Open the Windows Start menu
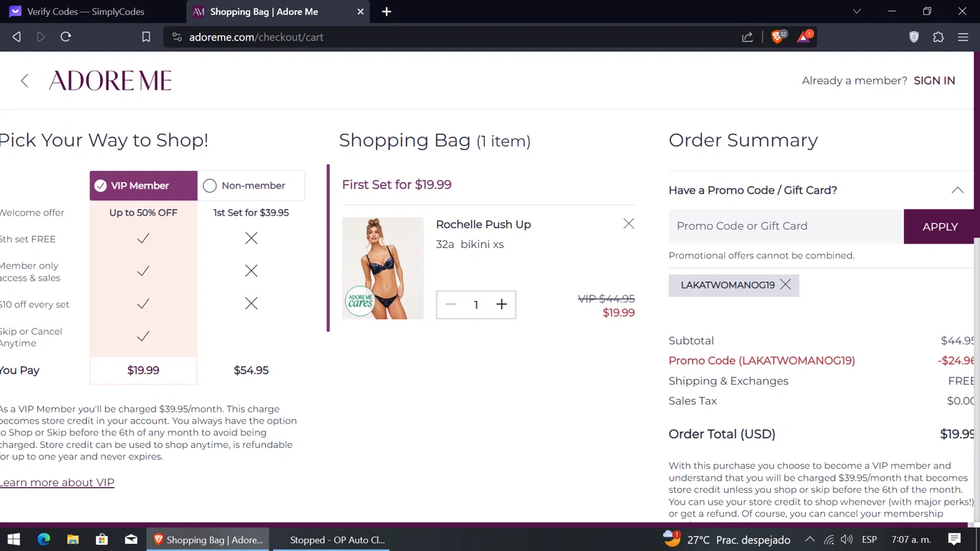Image resolution: width=980 pixels, height=551 pixels. coord(14,539)
